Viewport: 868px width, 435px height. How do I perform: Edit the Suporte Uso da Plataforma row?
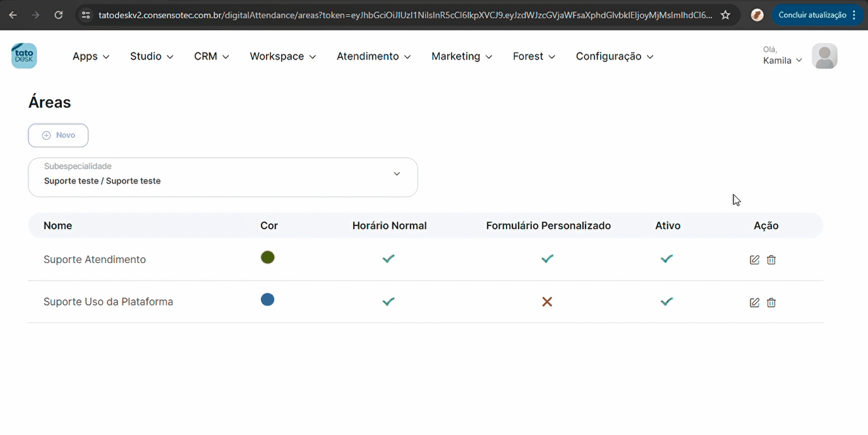(754, 303)
